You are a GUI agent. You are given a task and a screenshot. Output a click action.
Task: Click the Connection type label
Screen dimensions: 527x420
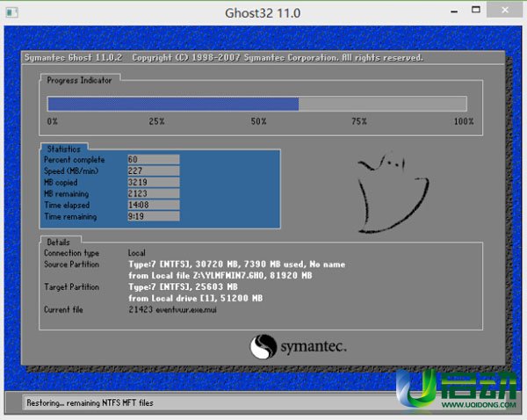pos(72,253)
